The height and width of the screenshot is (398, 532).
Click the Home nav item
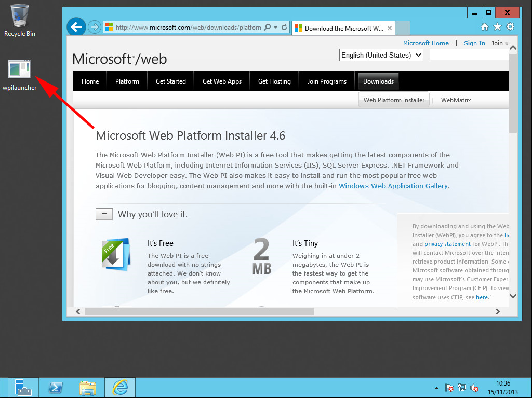click(90, 81)
